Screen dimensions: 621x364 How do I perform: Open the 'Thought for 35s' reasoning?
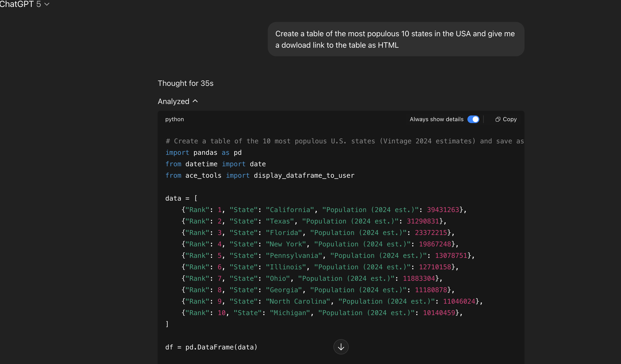coord(185,83)
